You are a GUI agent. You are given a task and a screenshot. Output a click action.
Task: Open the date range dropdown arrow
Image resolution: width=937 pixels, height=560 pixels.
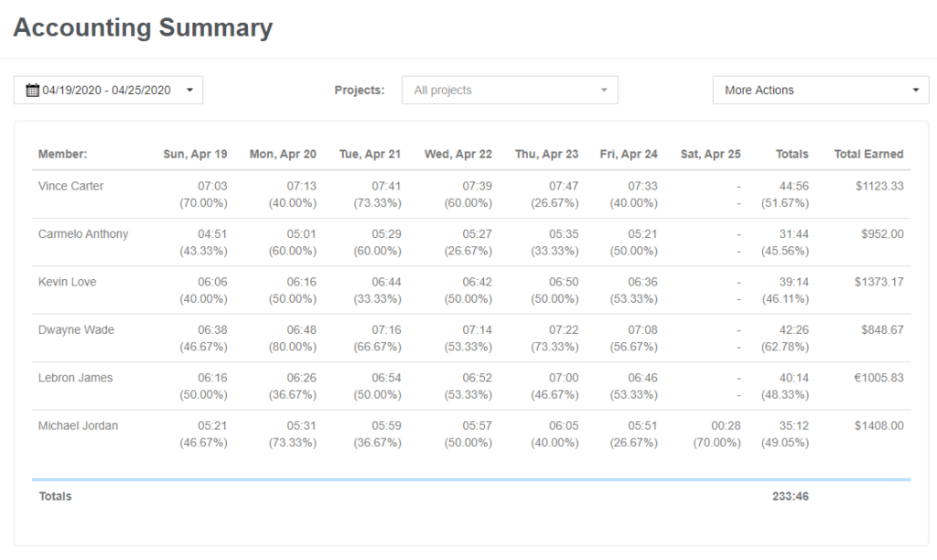(189, 91)
